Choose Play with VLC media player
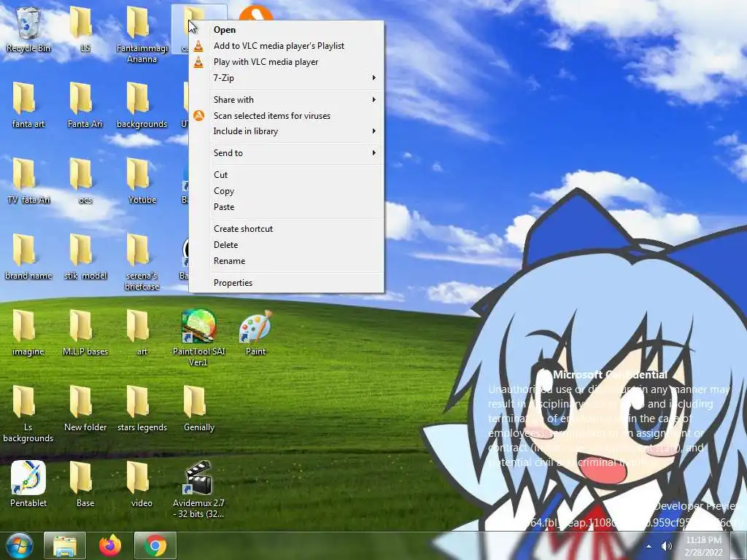The width and height of the screenshot is (747, 560). click(286, 62)
